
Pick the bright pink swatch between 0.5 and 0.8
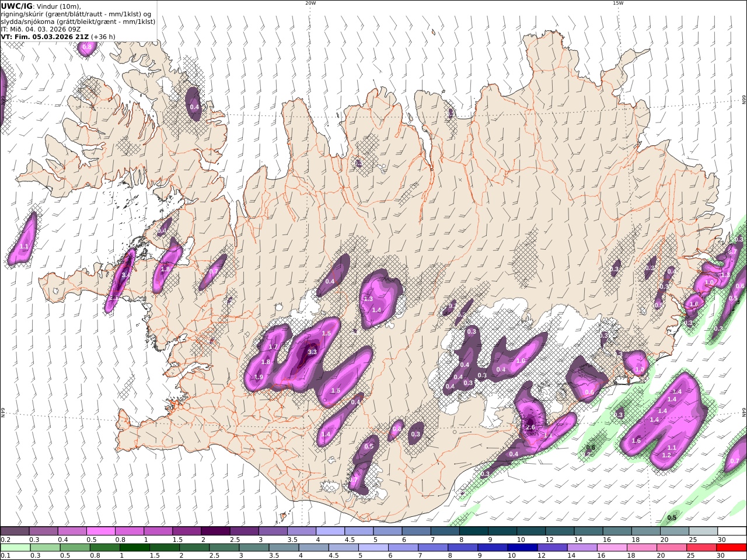coord(101,531)
